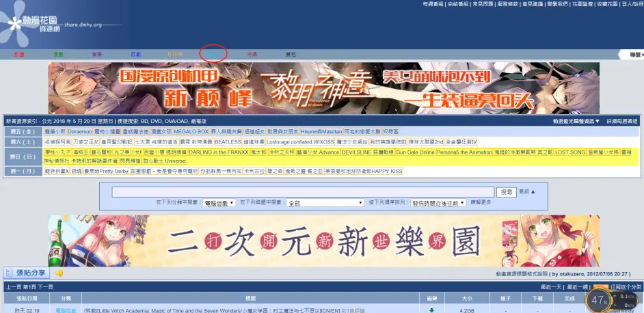Open the 日劇 category tab

tap(136, 54)
